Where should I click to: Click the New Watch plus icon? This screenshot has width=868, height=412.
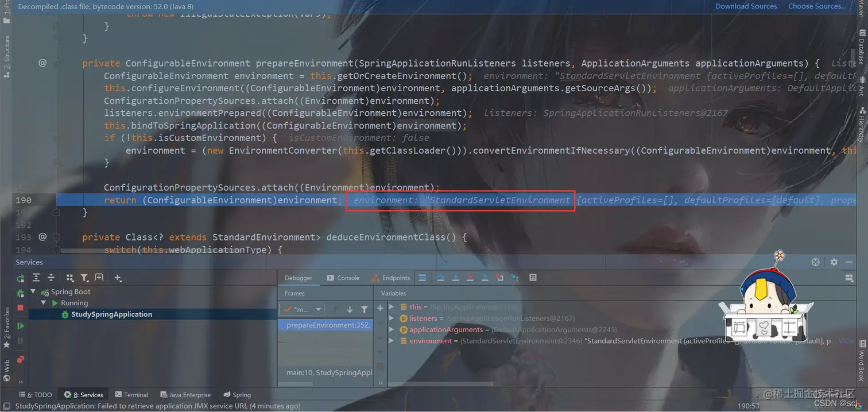pos(380,308)
